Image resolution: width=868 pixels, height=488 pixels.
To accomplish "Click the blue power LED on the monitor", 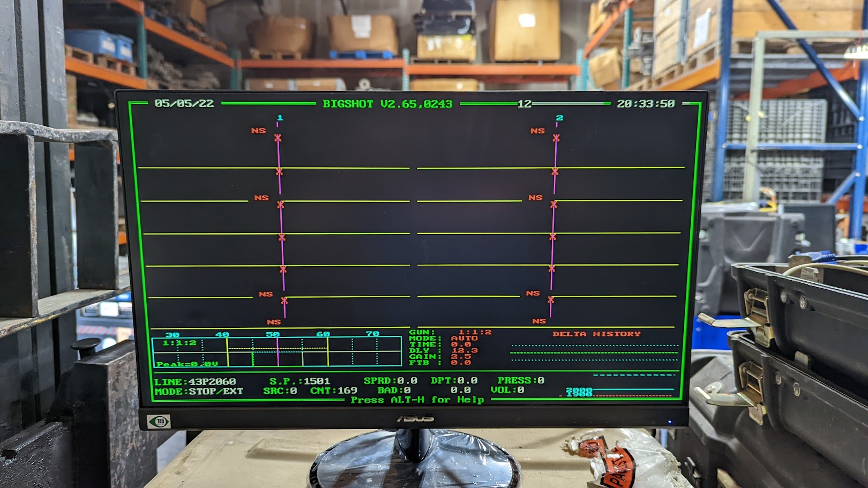I will pyautogui.click(x=669, y=422).
